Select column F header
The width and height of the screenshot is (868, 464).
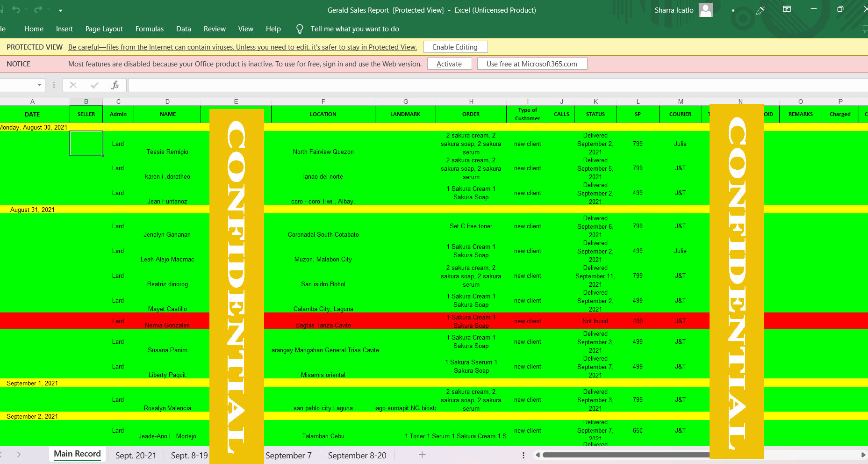[x=323, y=101]
